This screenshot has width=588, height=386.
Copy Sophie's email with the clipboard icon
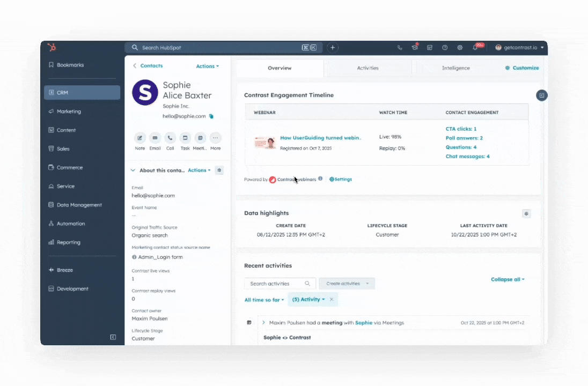click(x=210, y=116)
